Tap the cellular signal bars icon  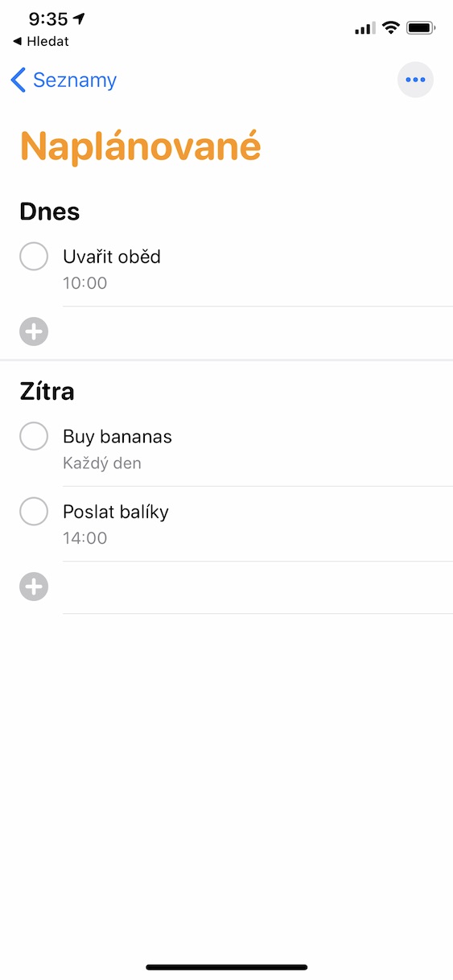pyautogui.click(x=364, y=28)
